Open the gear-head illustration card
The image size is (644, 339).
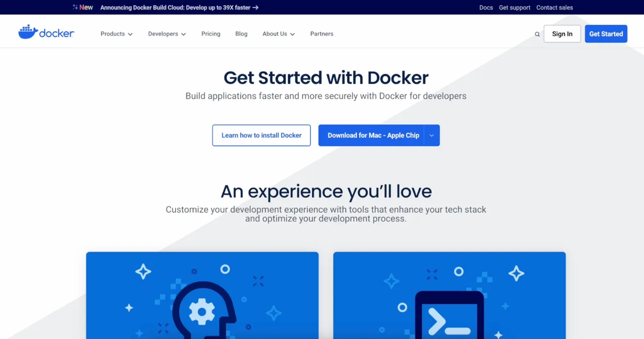pyautogui.click(x=202, y=295)
